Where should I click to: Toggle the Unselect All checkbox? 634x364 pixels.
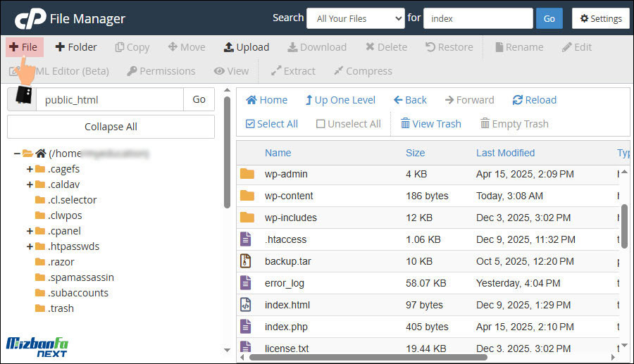point(321,124)
